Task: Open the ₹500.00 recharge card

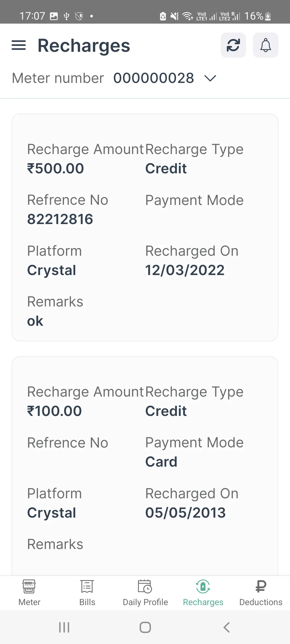Action: (145, 228)
